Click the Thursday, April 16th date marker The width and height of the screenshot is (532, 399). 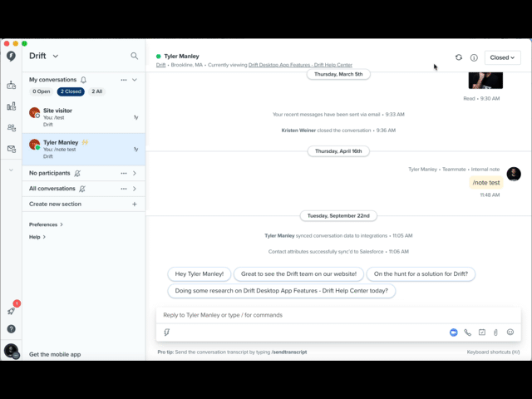338,151
